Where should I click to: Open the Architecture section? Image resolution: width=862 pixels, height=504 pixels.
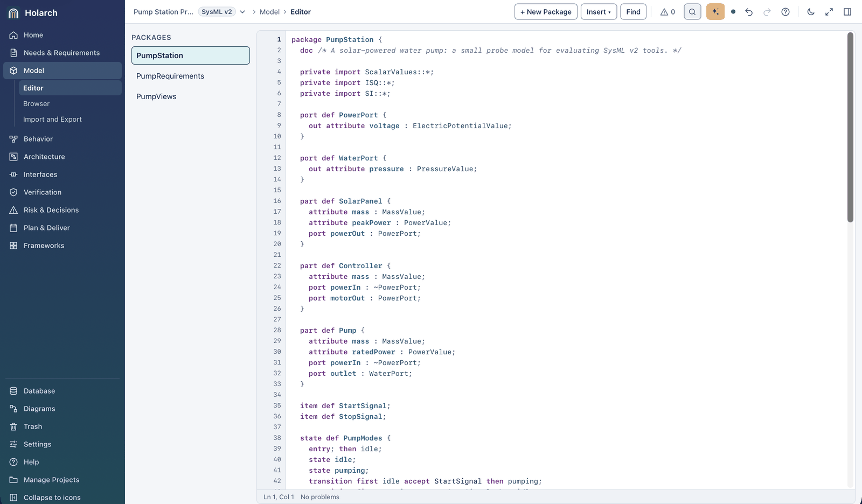point(62,157)
